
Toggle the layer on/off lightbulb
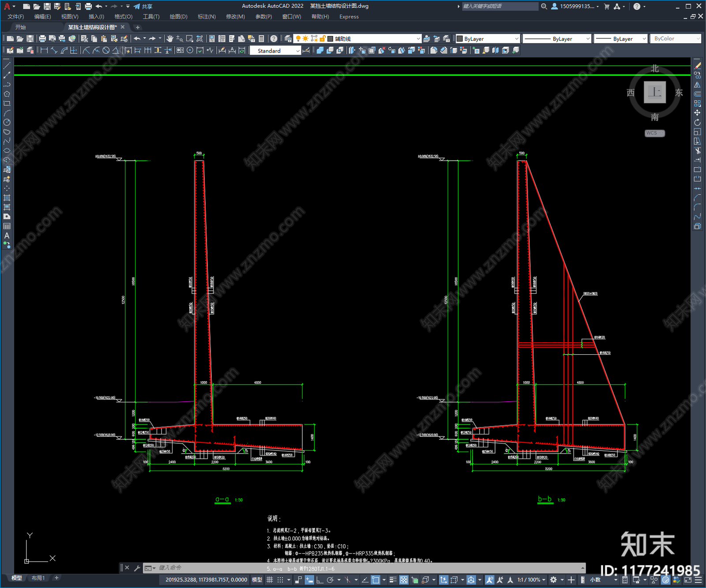tap(298, 39)
